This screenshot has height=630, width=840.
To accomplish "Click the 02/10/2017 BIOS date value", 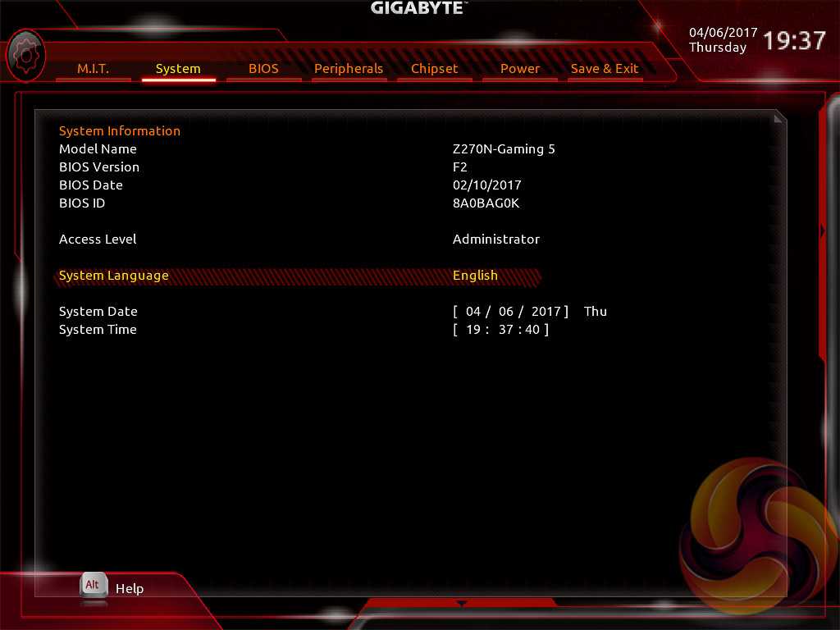I will (487, 185).
